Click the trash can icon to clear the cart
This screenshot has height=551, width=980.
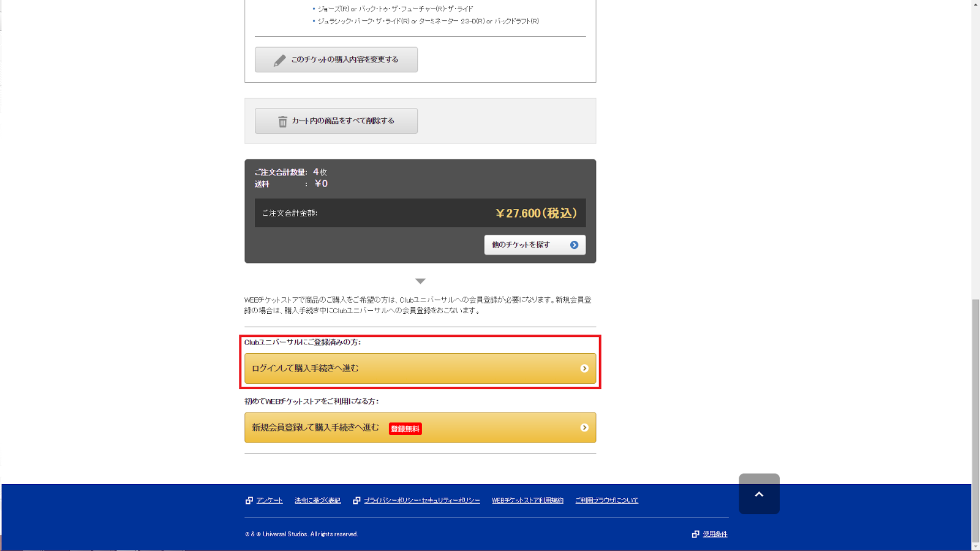[x=282, y=121]
